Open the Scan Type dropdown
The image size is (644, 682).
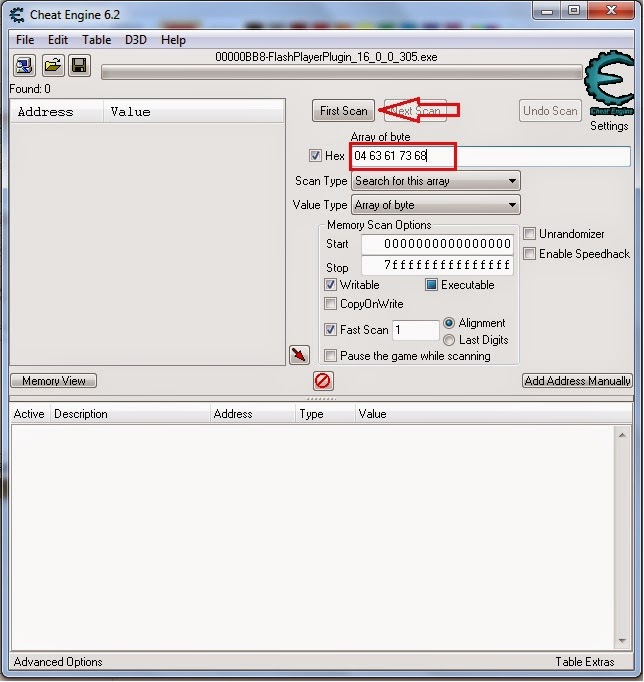click(x=435, y=181)
